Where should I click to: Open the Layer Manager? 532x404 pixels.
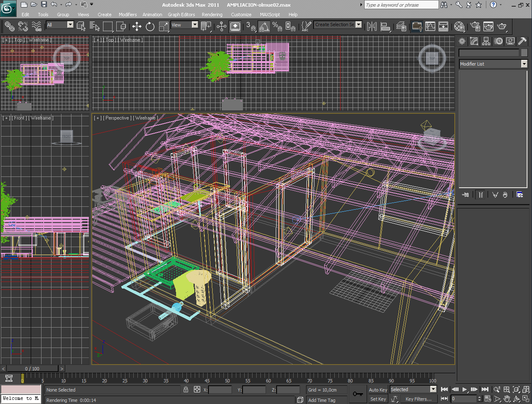tap(401, 27)
